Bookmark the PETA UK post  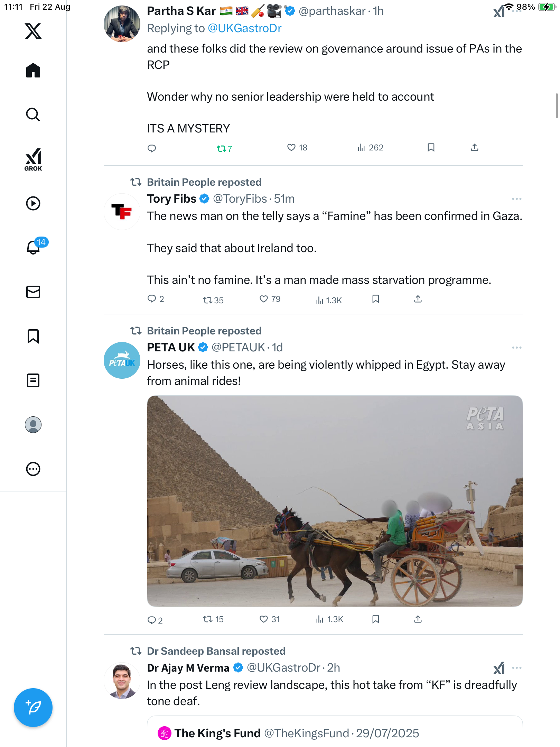click(x=376, y=619)
